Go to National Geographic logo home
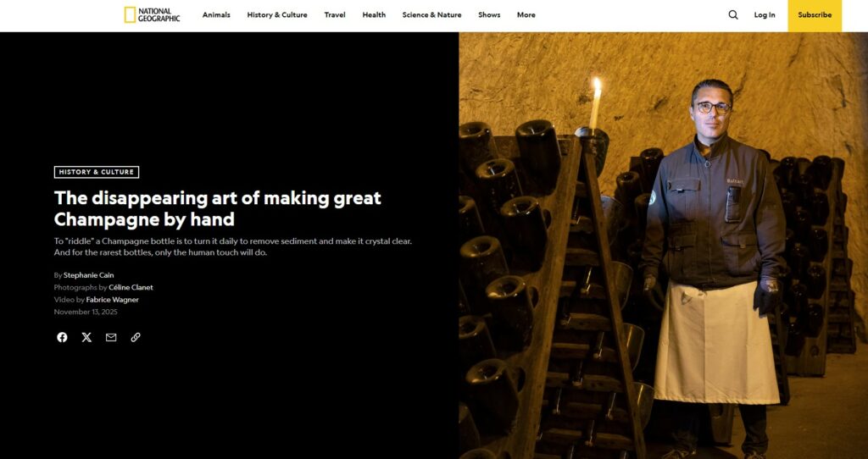Image resolution: width=868 pixels, height=459 pixels. (153, 15)
